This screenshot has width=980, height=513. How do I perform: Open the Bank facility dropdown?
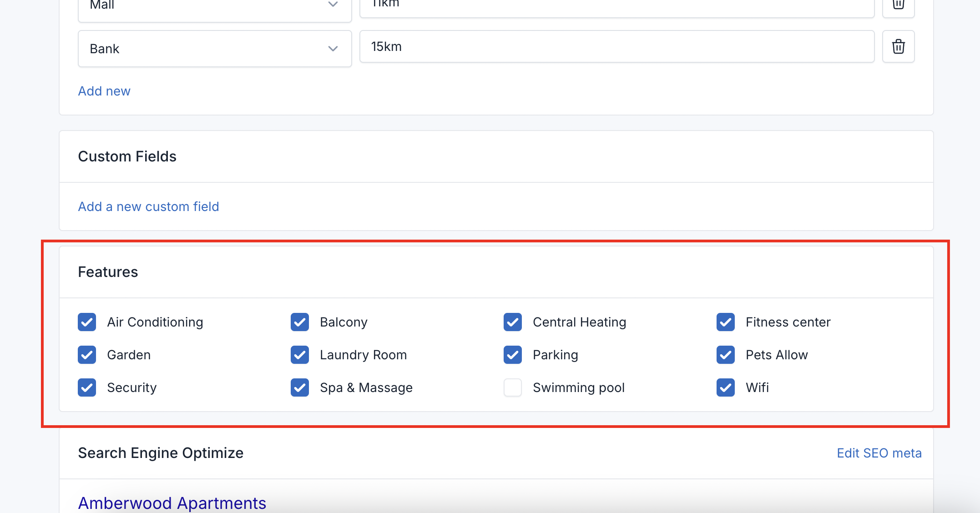coord(214,49)
